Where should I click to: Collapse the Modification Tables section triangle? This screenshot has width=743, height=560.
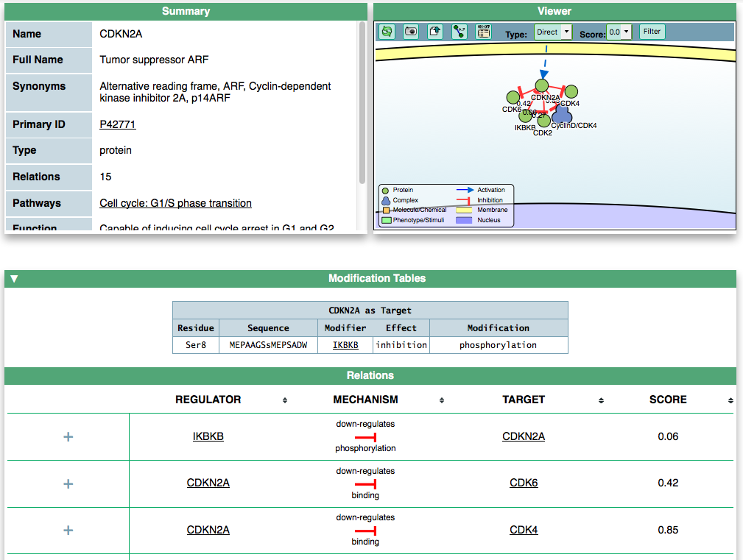[14, 279]
